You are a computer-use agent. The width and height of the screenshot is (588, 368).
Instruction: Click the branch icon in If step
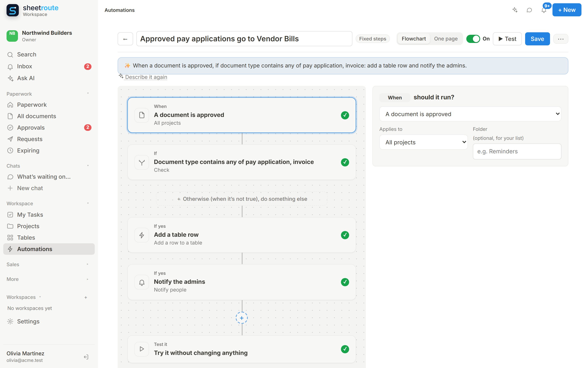[x=142, y=162]
